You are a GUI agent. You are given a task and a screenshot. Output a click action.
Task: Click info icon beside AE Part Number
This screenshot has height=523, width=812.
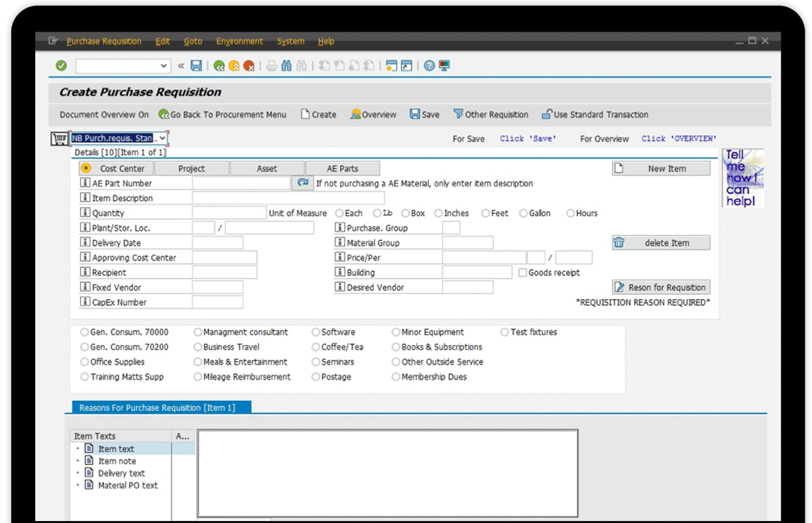coord(85,183)
